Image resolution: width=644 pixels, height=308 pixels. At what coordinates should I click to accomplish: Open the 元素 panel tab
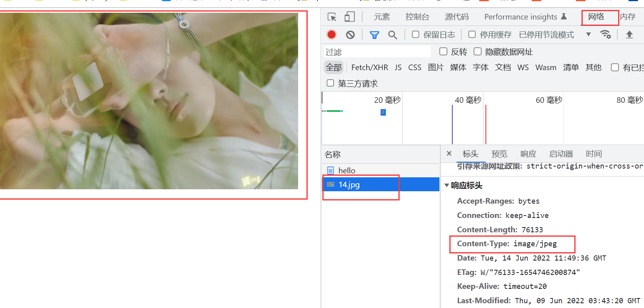pos(382,17)
